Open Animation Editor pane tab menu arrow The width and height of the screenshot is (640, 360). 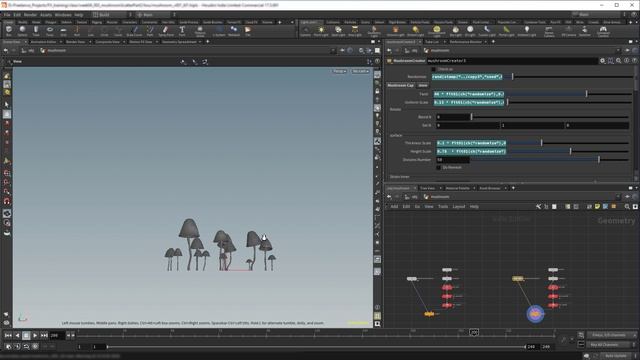pyautogui.click(x=60, y=42)
